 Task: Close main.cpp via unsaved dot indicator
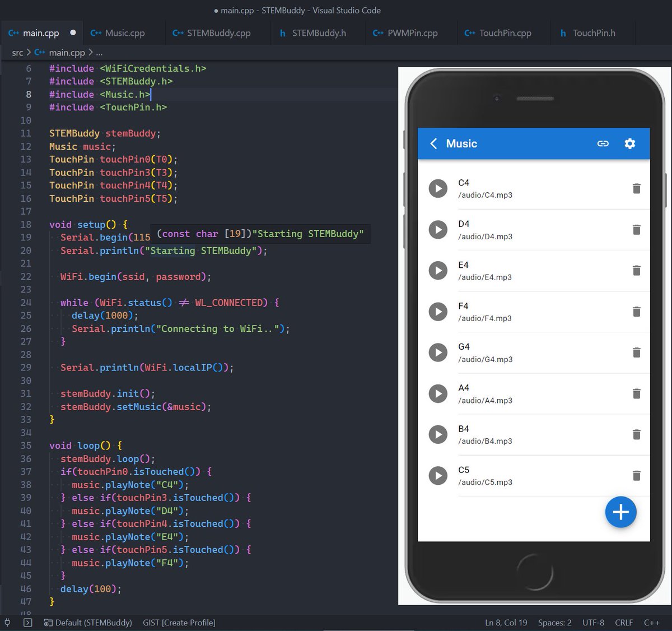[73, 33]
